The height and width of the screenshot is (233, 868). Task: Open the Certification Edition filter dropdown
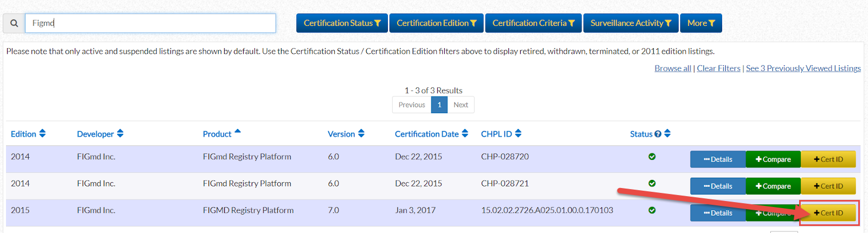[x=436, y=23]
